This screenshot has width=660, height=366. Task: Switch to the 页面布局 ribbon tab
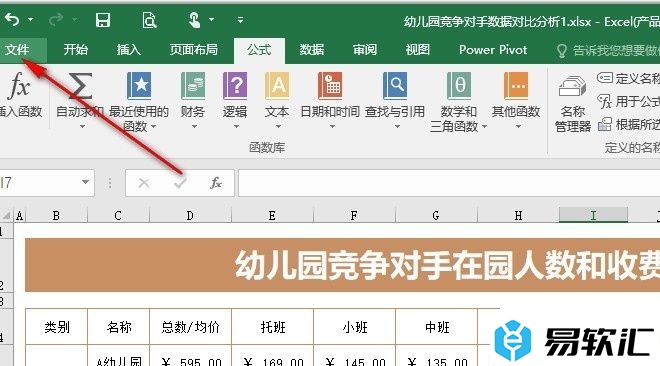pos(194,50)
